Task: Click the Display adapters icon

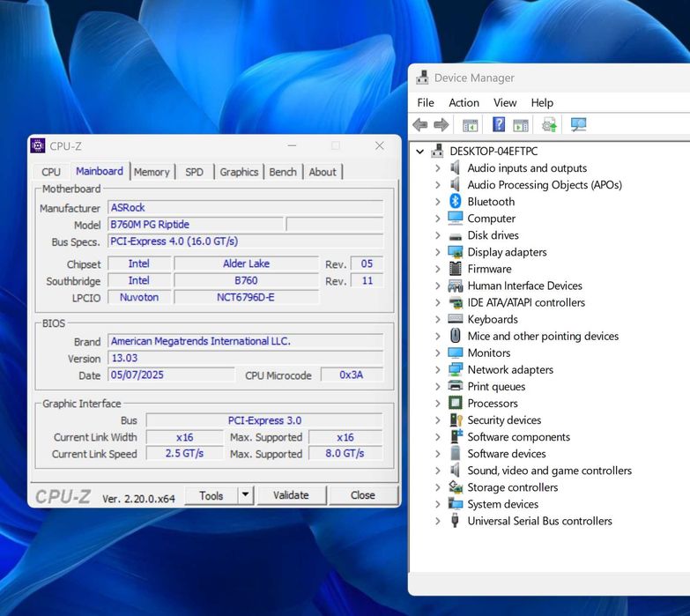Action: (455, 252)
